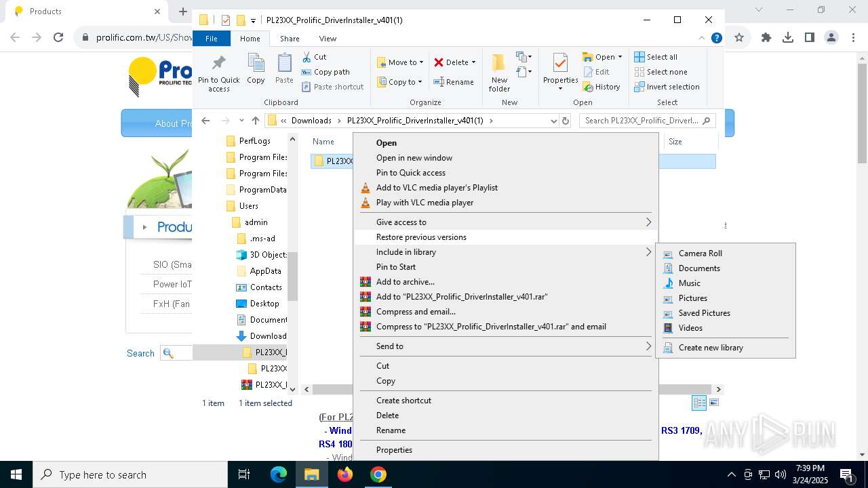The height and width of the screenshot is (488, 868).
Task: Click the Windows Start button
Action: (16, 474)
